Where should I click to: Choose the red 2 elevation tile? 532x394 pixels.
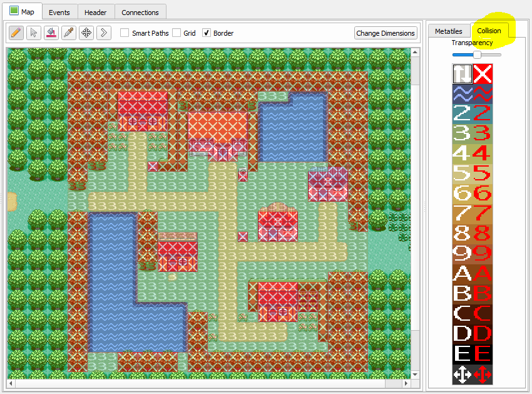[x=483, y=113]
